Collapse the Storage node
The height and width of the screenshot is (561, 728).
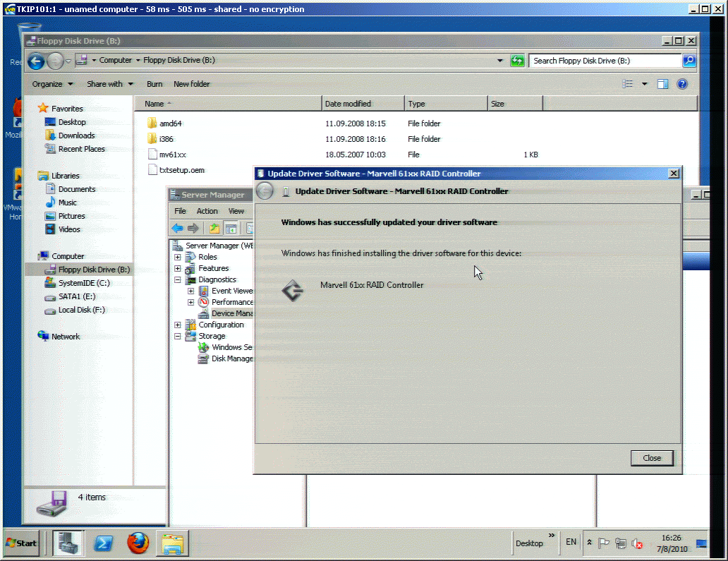[177, 336]
